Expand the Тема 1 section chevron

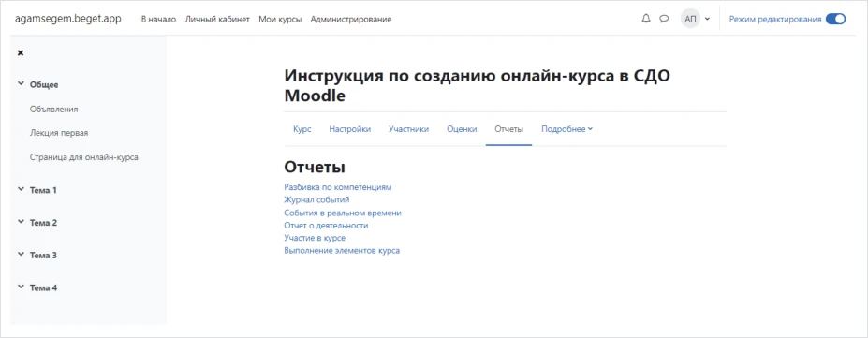(21, 190)
